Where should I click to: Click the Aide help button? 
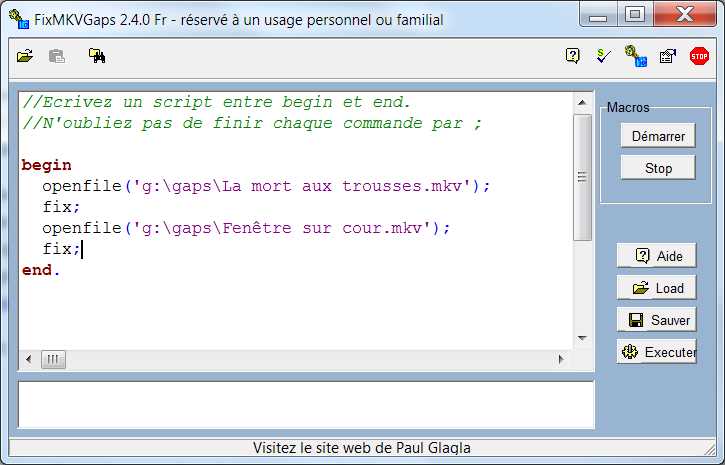(656, 256)
